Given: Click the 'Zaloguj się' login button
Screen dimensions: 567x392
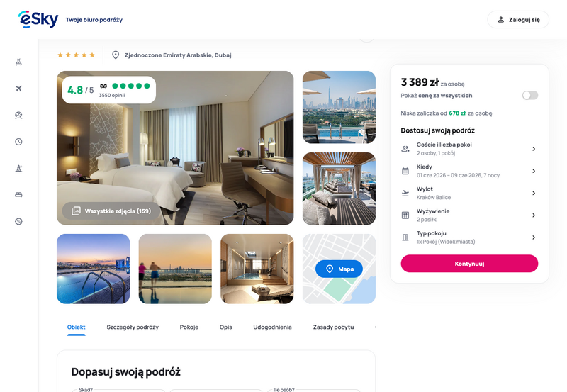Looking at the screenshot, I should 518,20.
